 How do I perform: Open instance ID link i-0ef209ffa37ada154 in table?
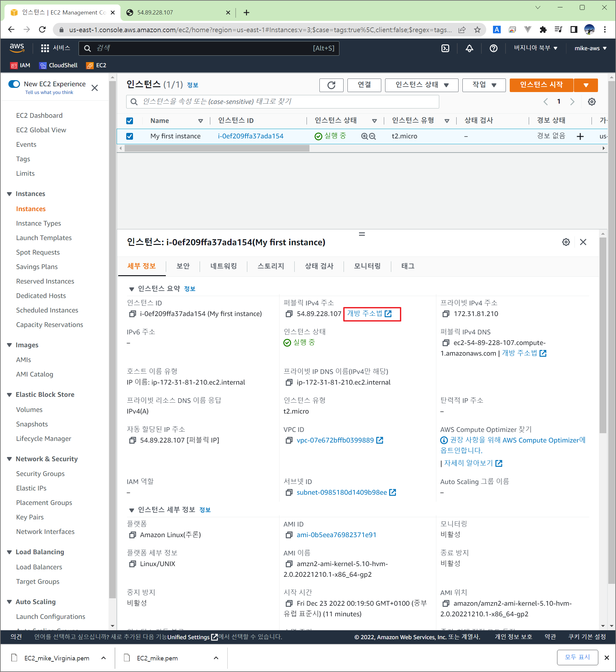(251, 136)
